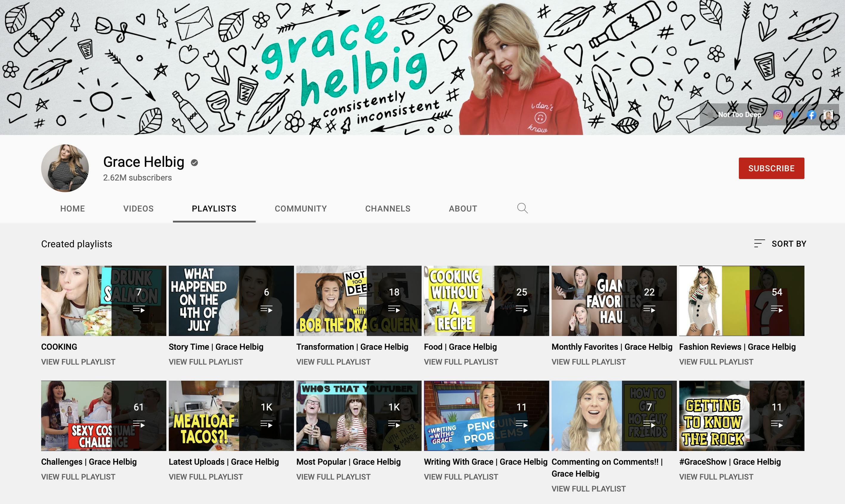This screenshot has width=845, height=504.
Task: Open the Getting To Know The Rock thumbnail
Action: (740, 415)
